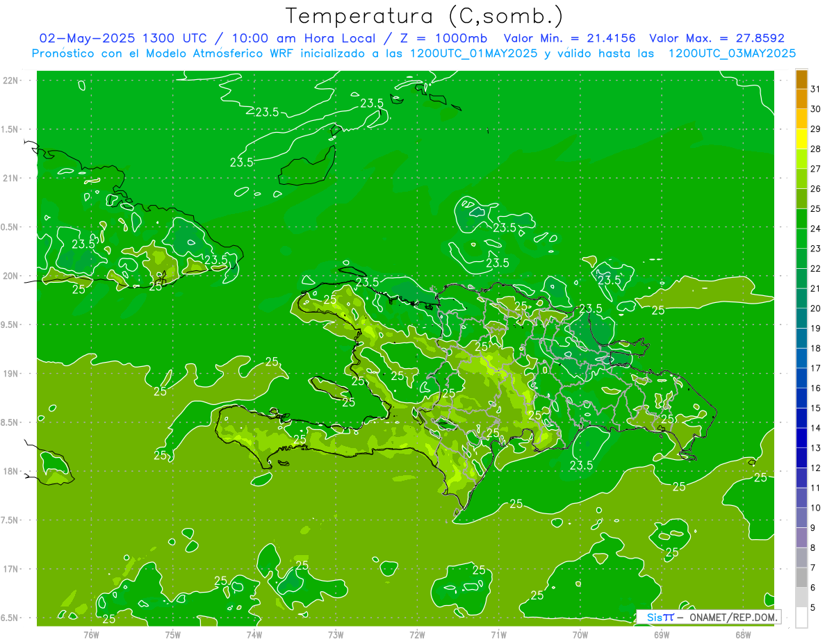This screenshot has height=644, width=834.
Task: Click the "75W" longitude axis label
Action: point(172,634)
